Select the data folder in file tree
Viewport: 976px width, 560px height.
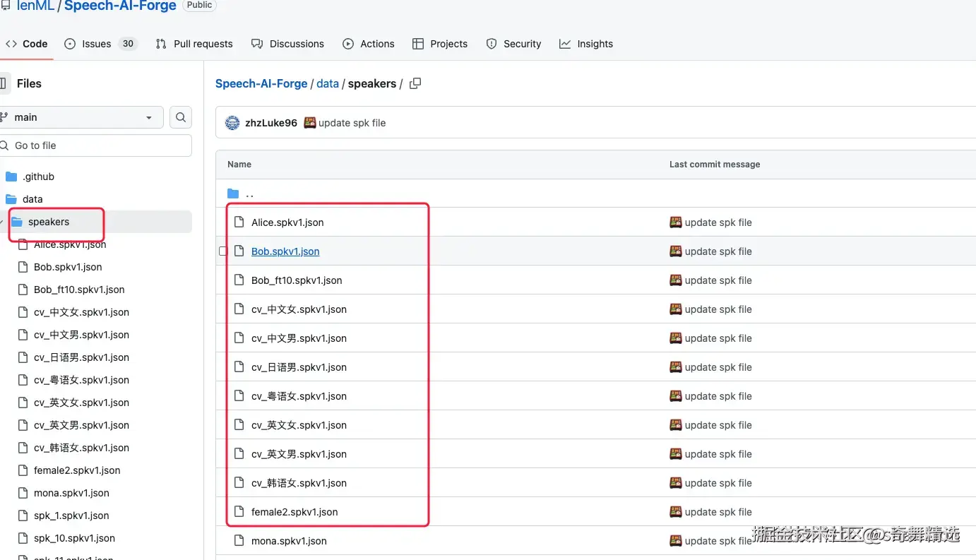point(32,199)
